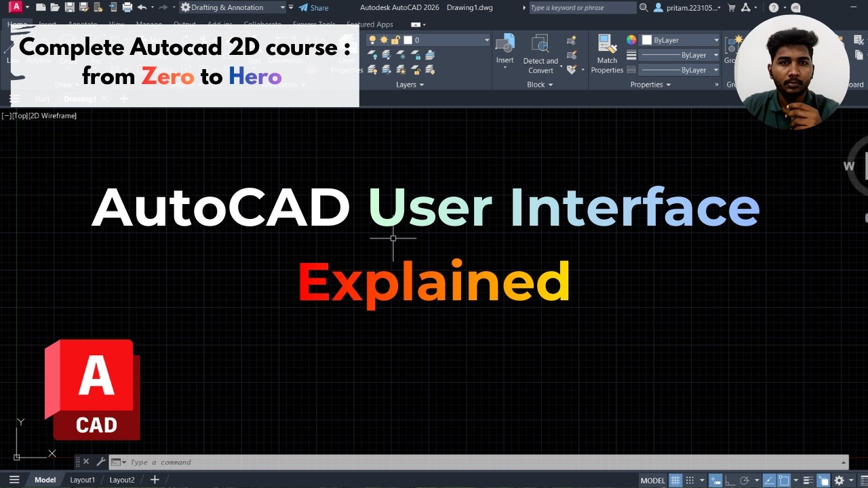Open the [2D Wireframe] visual style label
The width and height of the screenshot is (868, 488).
(x=53, y=116)
